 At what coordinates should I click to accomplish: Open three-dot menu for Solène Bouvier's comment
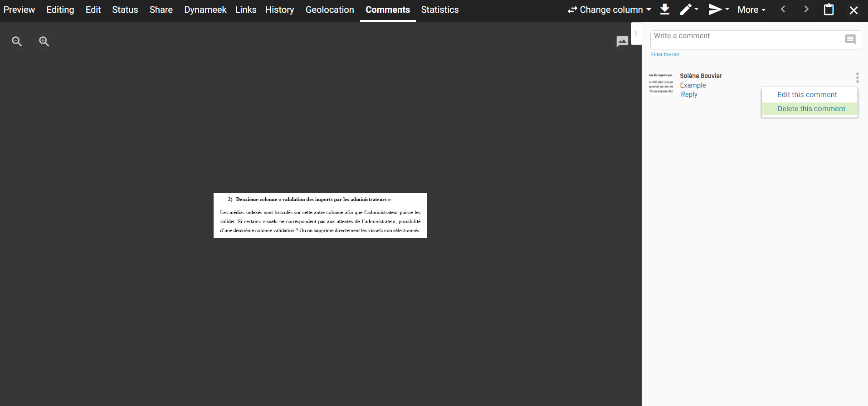pyautogui.click(x=857, y=78)
